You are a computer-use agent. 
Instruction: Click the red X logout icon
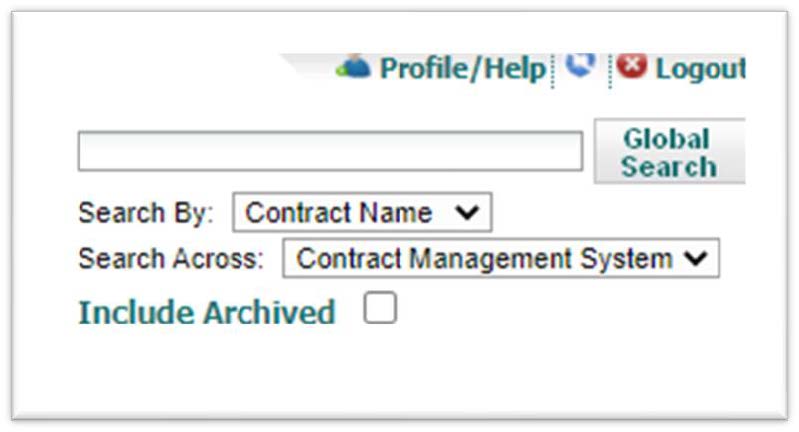pos(631,66)
